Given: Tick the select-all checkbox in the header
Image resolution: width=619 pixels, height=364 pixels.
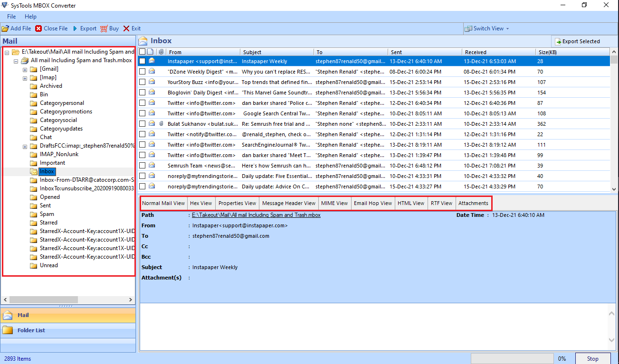Looking at the screenshot, I should point(142,52).
